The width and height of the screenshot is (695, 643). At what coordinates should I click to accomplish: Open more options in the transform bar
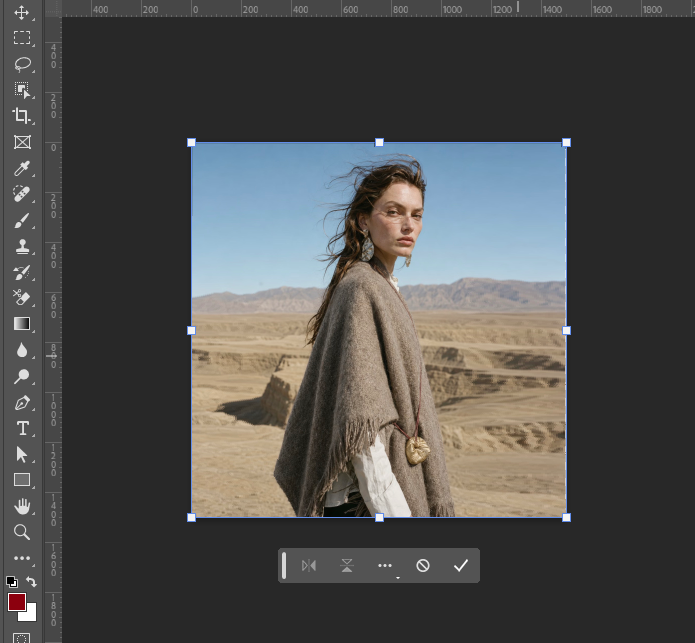click(385, 566)
